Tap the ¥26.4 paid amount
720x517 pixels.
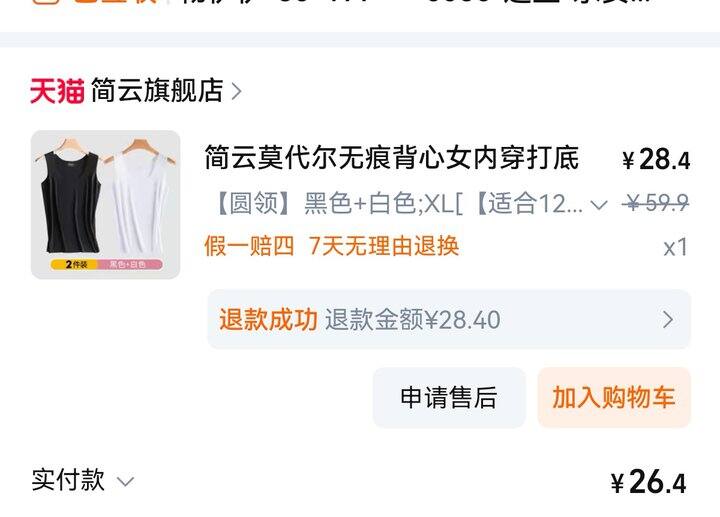click(648, 482)
